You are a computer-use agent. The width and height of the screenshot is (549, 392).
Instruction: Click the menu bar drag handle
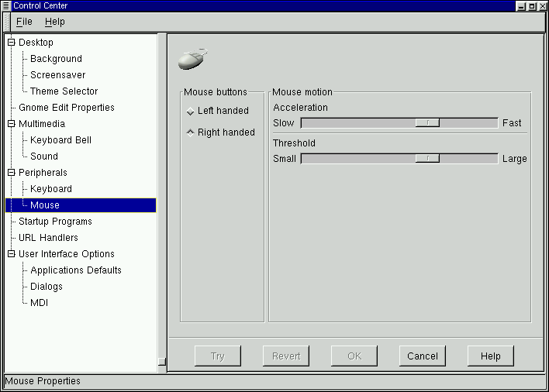6,22
